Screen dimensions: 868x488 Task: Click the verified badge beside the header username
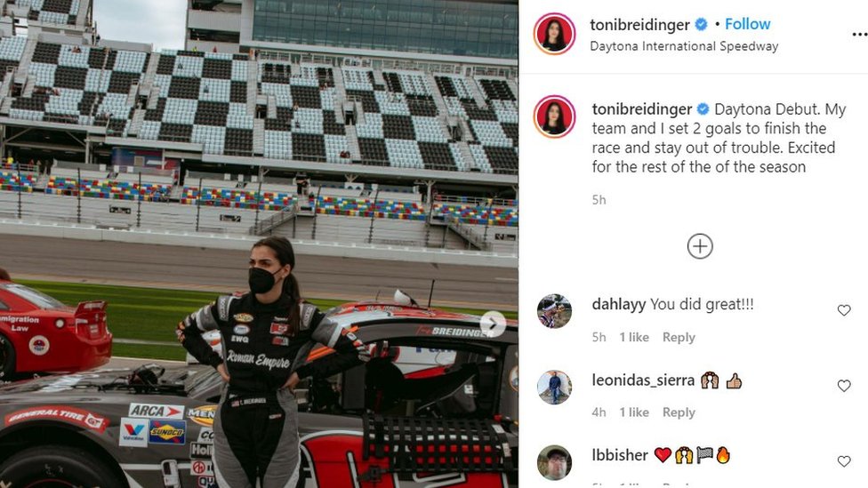click(701, 24)
